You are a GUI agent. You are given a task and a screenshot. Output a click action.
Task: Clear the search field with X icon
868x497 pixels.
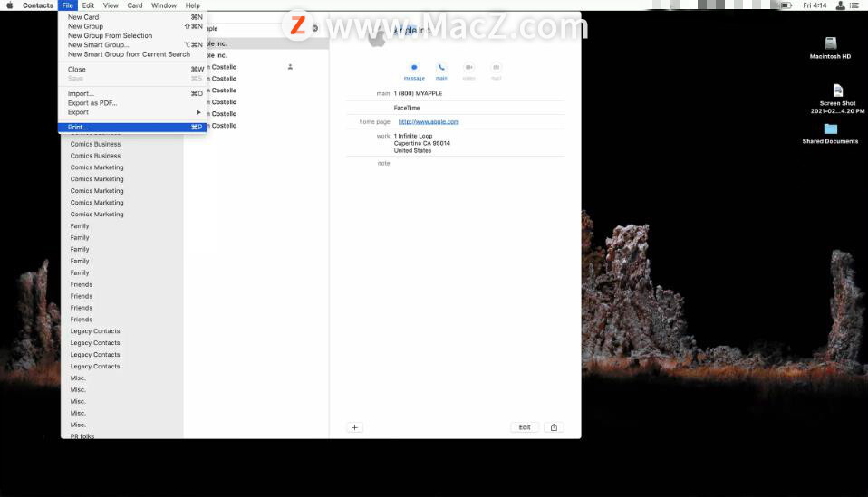(315, 28)
